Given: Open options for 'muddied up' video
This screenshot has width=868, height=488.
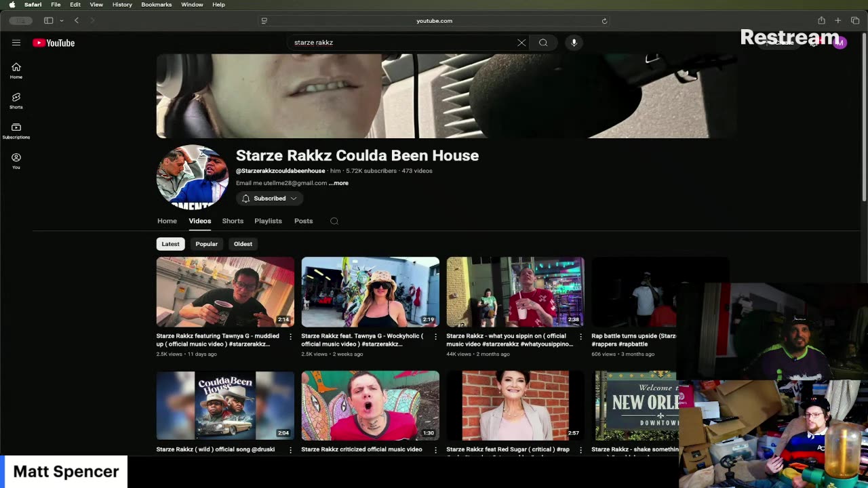Looking at the screenshot, I should (x=291, y=336).
